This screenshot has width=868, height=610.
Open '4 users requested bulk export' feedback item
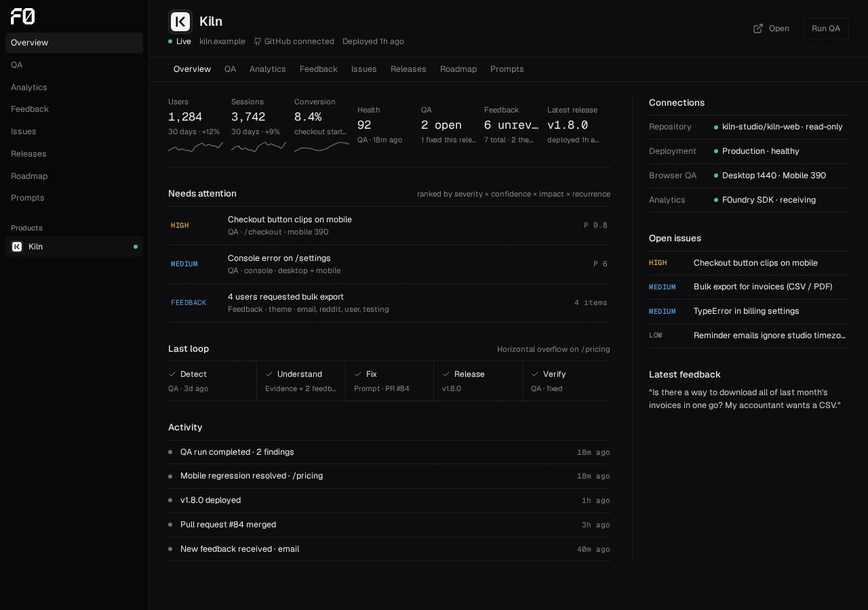[389, 303]
